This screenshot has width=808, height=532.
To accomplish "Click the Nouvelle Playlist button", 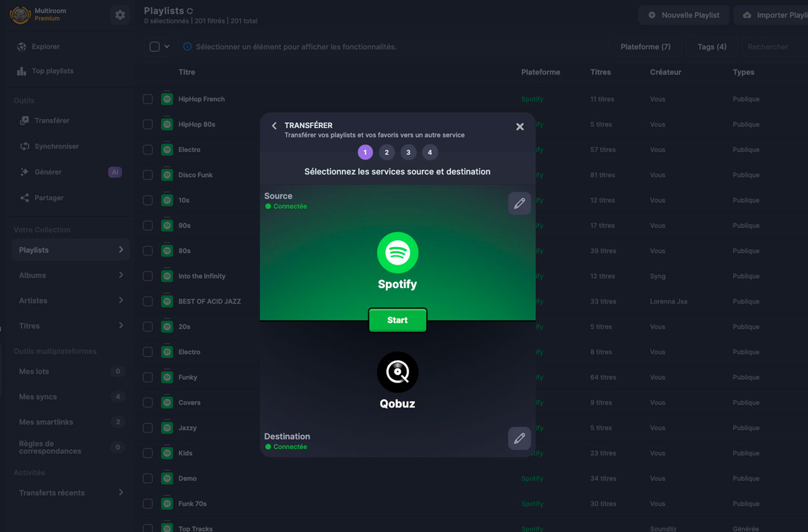I will pos(683,15).
